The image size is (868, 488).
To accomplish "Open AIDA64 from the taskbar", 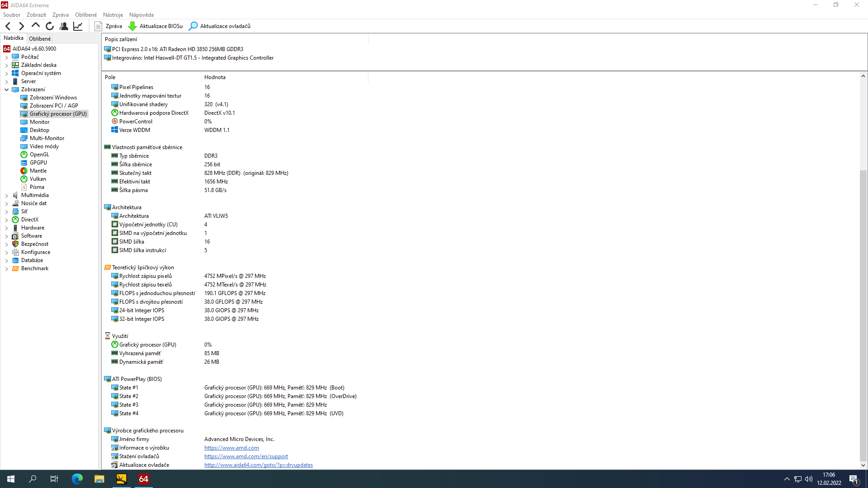I will (x=143, y=479).
